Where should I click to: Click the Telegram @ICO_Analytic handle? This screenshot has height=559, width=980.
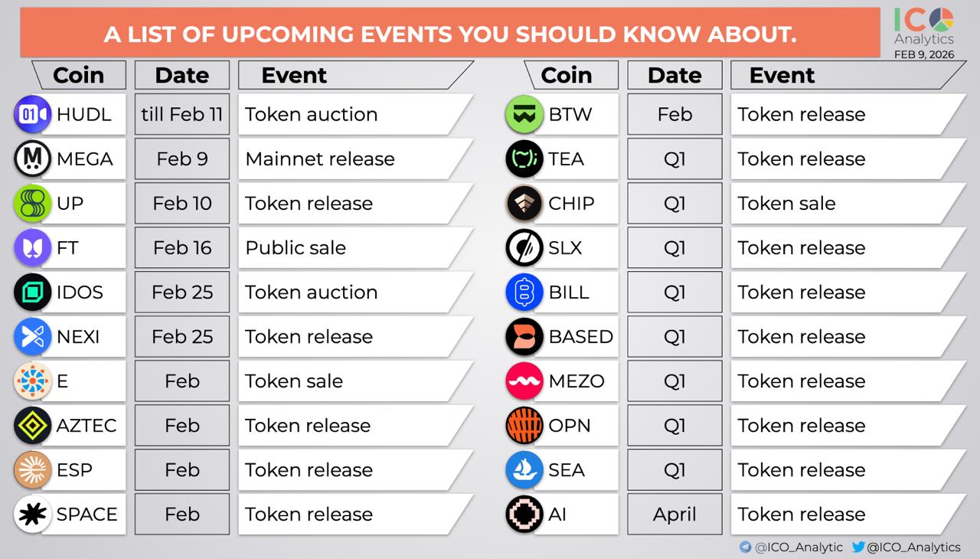(x=792, y=548)
